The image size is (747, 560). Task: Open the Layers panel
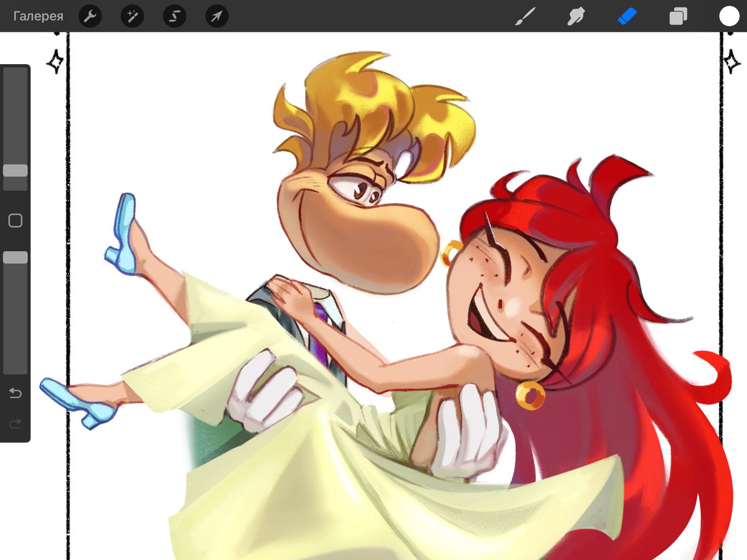click(x=678, y=17)
